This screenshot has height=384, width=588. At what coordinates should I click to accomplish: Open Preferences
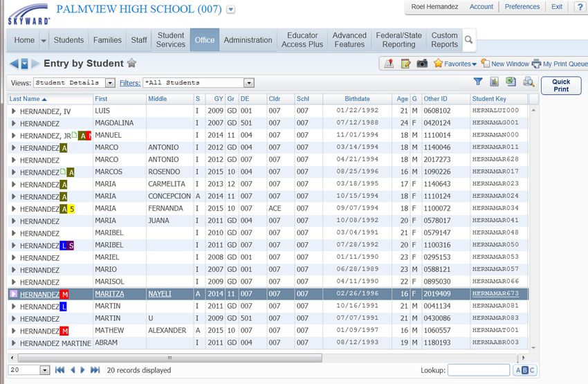pos(522,7)
